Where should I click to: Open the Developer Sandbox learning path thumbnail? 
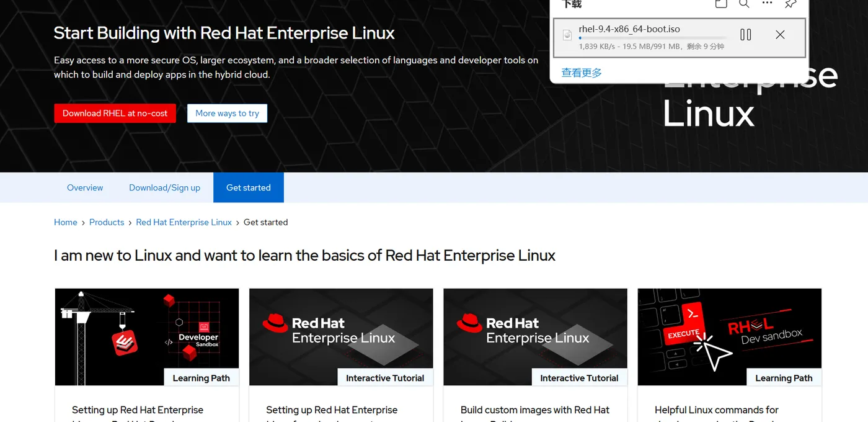pyautogui.click(x=147, y=336)
